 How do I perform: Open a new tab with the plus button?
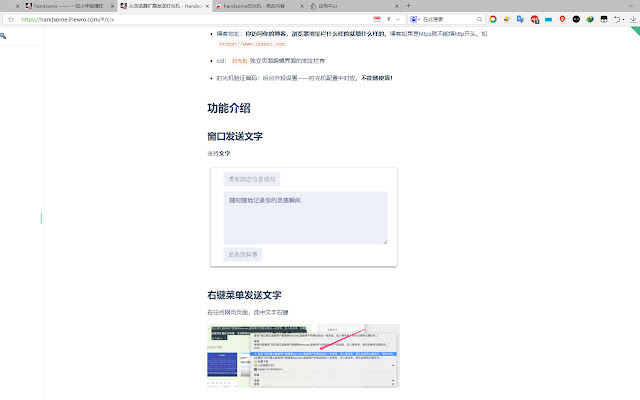click(409, 6)
